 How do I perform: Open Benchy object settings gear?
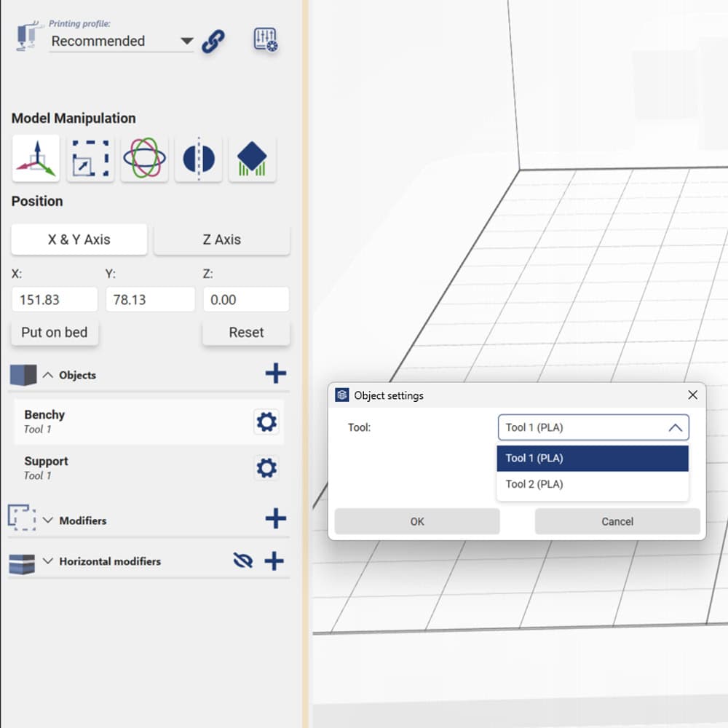tap(266, 422)
